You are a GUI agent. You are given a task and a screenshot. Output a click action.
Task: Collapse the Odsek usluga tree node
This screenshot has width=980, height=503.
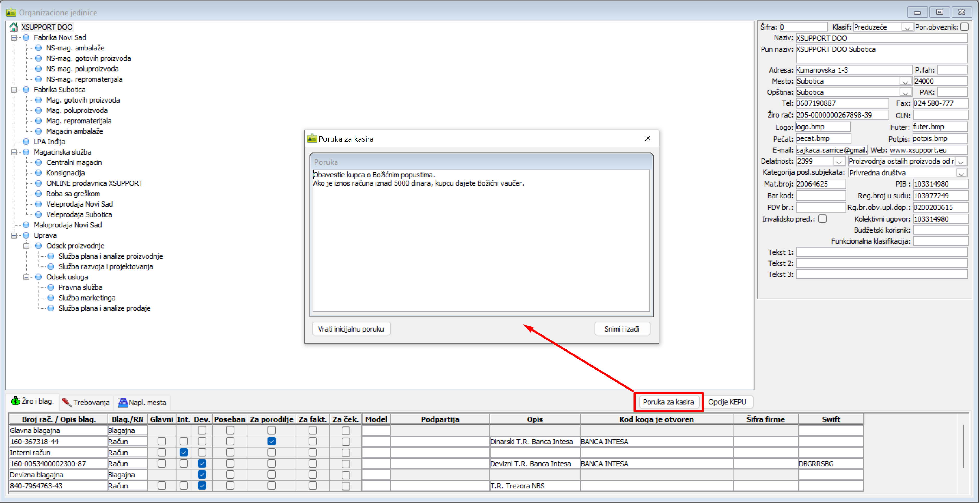click(26, 277)
